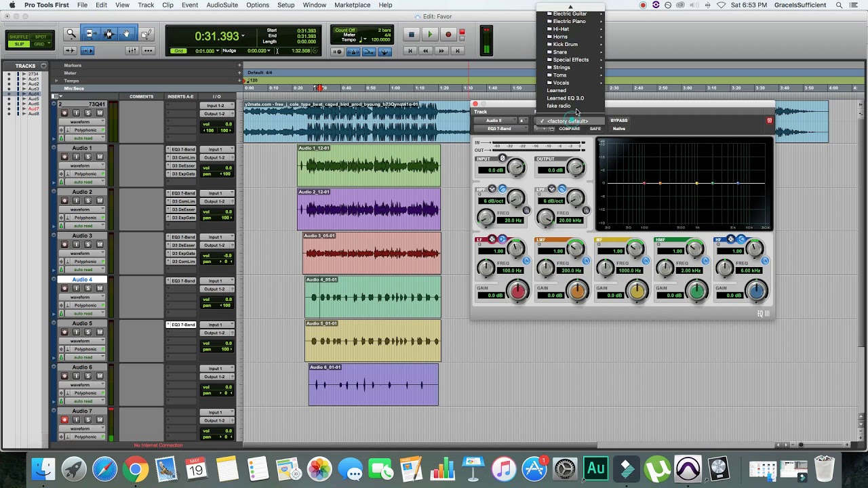Click SAFE in EQ plugin header
This screenshot has height=488, width=868.
(595, 129)
